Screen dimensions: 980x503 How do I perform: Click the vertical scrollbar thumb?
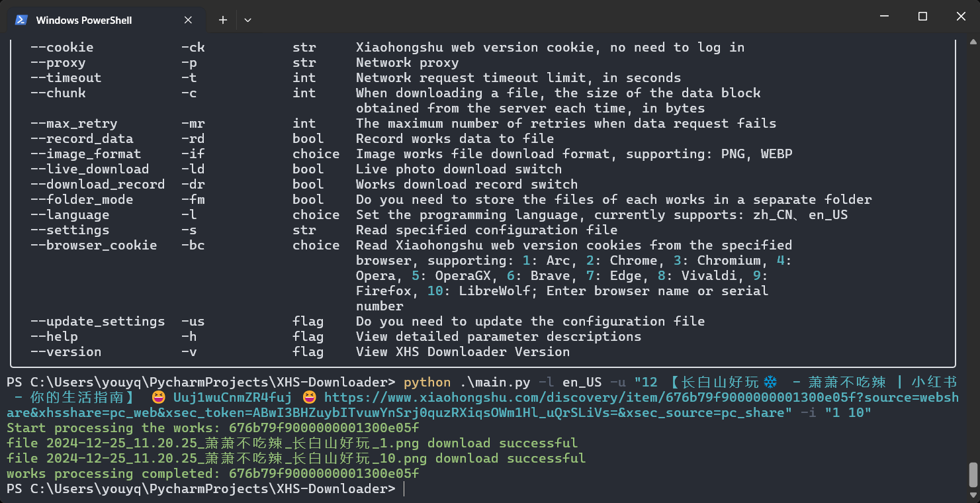pyautogui.click(x=973, y=474)
